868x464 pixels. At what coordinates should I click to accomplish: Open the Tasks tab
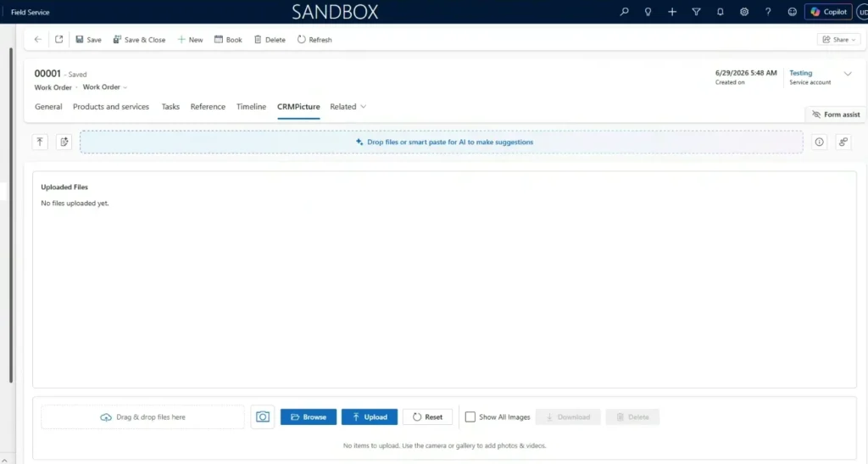(170, 107)
